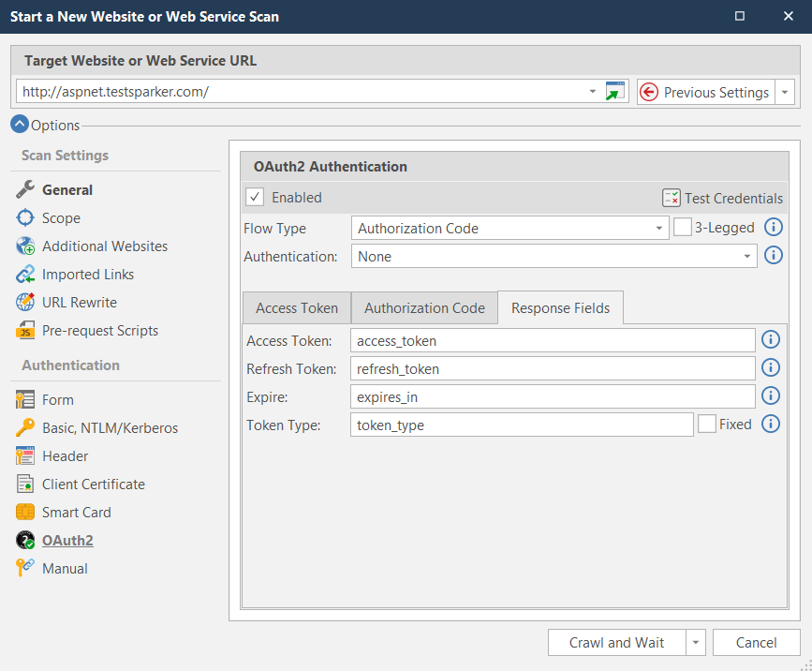The width and height of the screenshot is (812, 671).
Task: Launch target URL in browser icon
Action: click(x=616, y=92)
